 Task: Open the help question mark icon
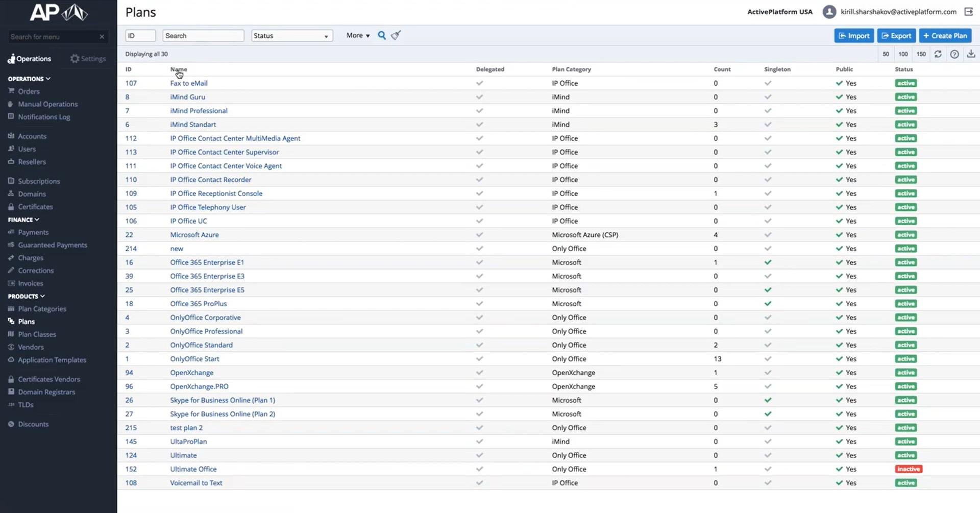click(954, 54)
